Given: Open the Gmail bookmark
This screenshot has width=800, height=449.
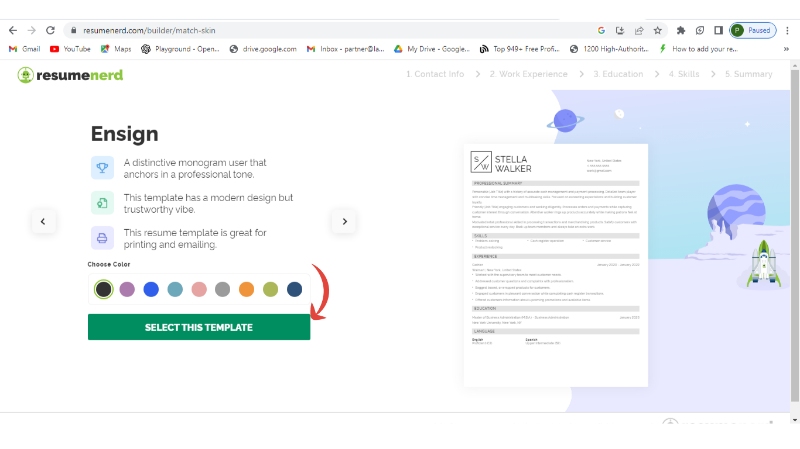Looking at the screenshot, I should (x=24, y=48).
